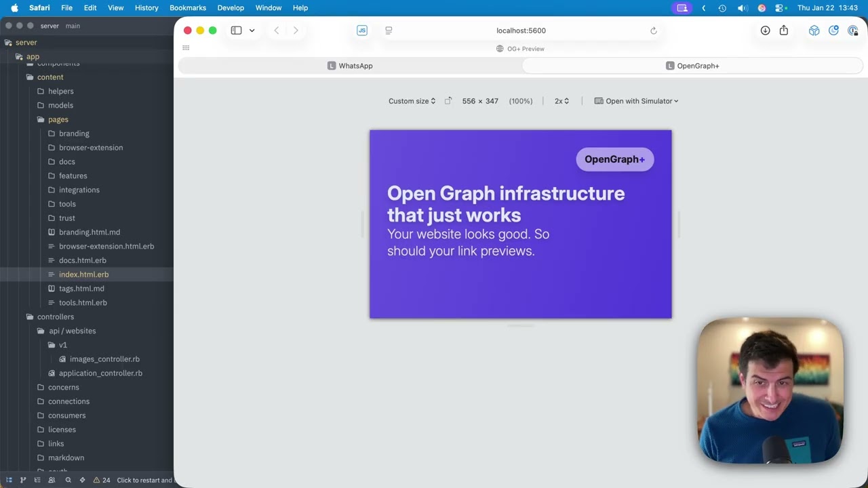Open the 1Password lock extension icon
Image resolution: width=868 pixels, height=488 pixels.
pos(853,30)
